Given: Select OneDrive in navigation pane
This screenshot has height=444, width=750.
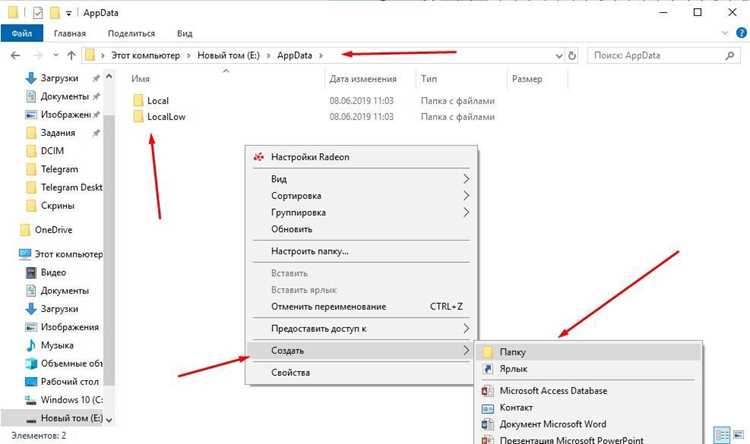Looking at the screenshot, I should [x=53, y=230].
